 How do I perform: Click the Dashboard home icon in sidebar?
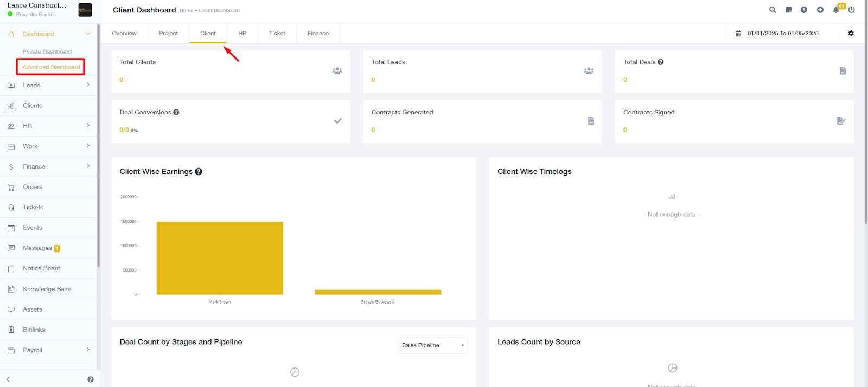[x=11, y=34]
